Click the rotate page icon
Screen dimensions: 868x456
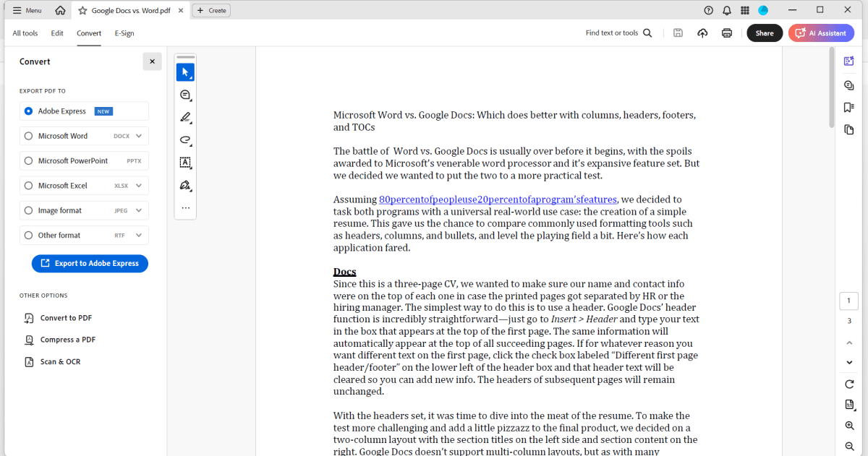pos(849,384)
